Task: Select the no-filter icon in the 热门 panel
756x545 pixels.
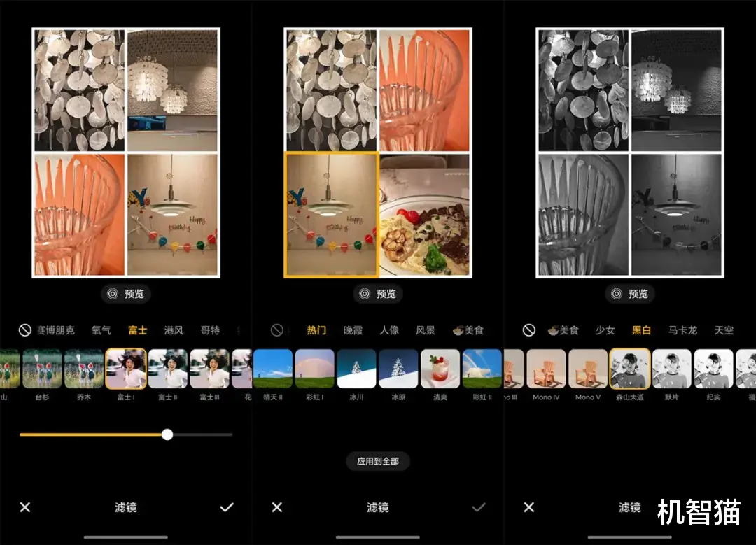Action: [274, 330]
